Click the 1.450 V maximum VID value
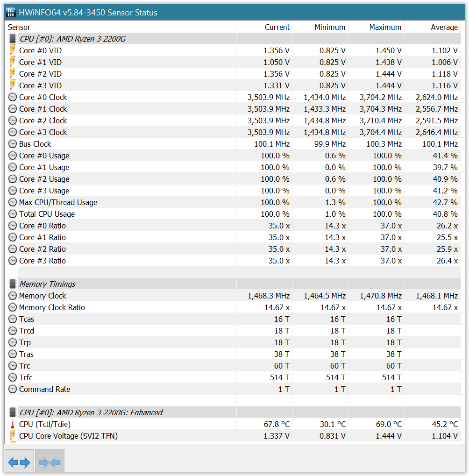This screenshot has width=469, height=476. [389, 50]
